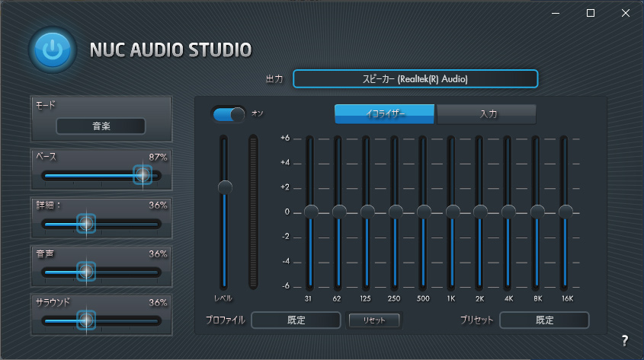Click the 16K equalizer band knob
644x360 pixels.
566,212
